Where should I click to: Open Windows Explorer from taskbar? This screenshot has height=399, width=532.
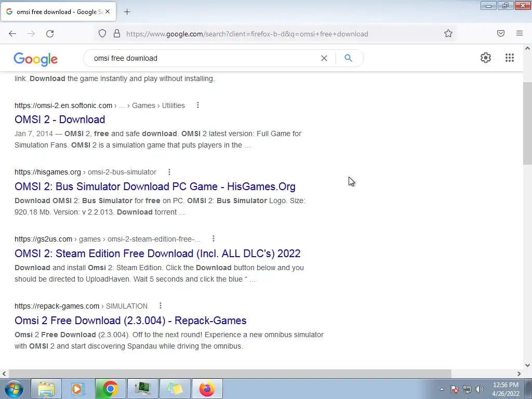[46, 389]
